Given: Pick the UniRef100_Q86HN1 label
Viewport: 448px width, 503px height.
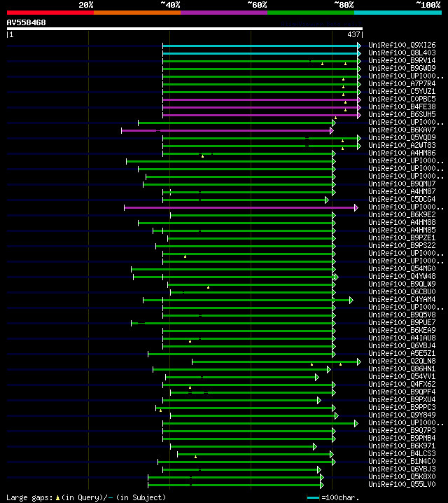Looking at the screenshot, I should [402, 368].
